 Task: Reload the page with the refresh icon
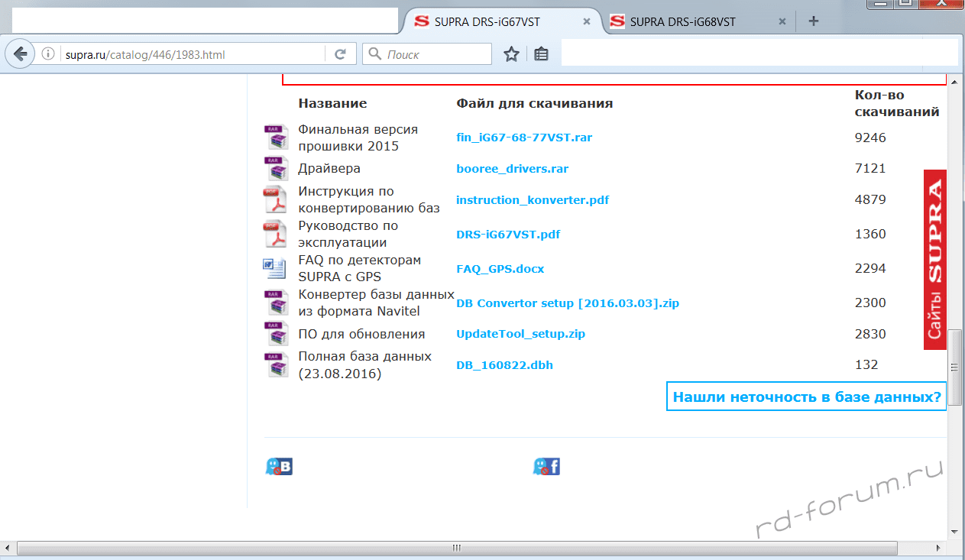coord(341,54)
